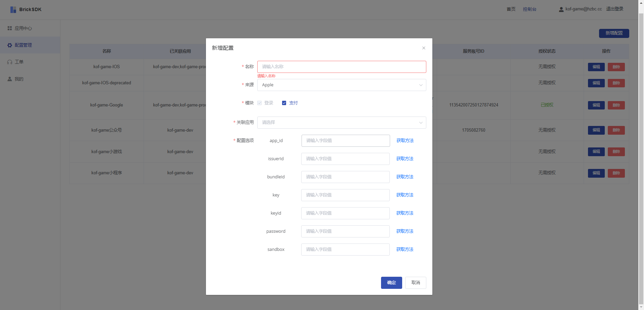
Task: Click the user avatar icon beside kof-game email
Action: (x=561, y=9)
